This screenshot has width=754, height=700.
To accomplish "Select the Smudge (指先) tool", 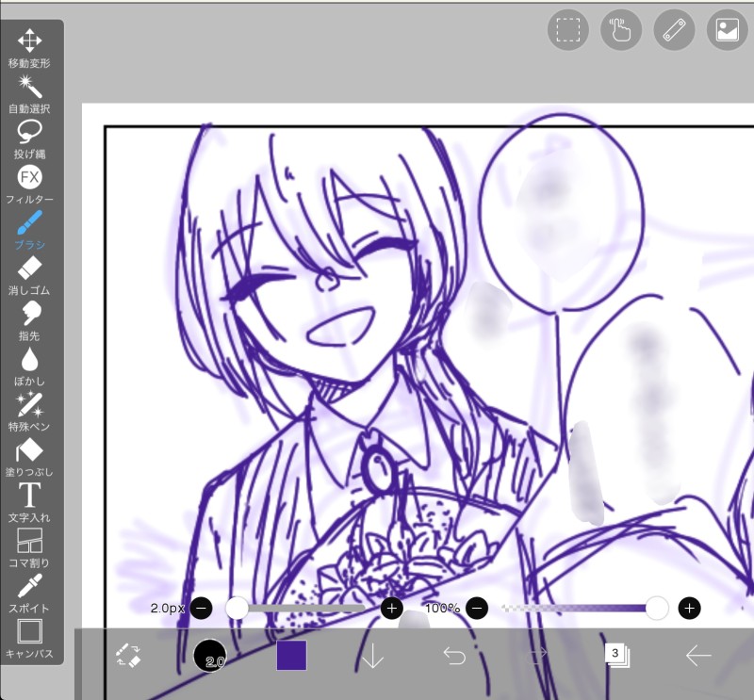I will [29, 320].
